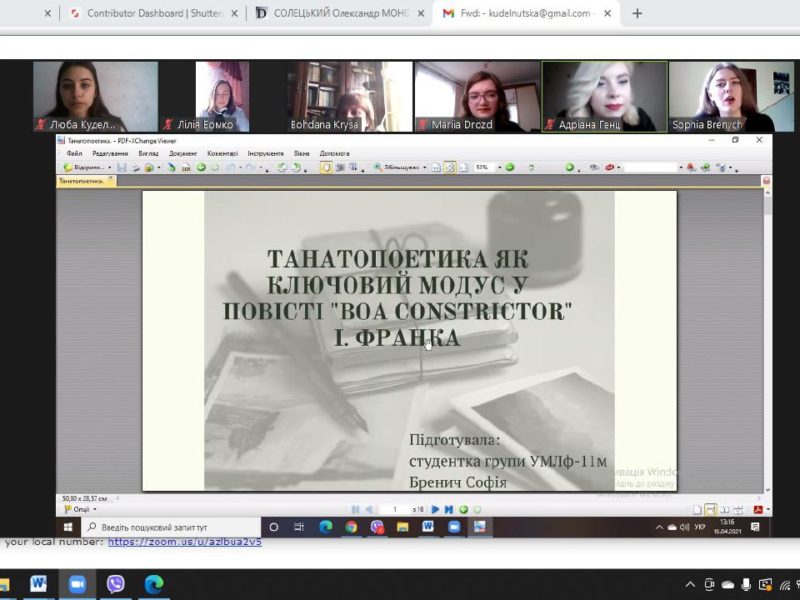This screenshot has height=600, width=800.
Task: Switch to the Contributor Dashboard browser tab
Action: (153, 14)
